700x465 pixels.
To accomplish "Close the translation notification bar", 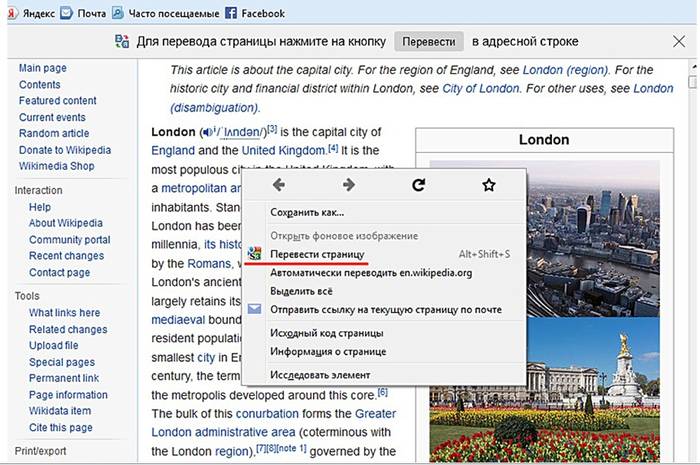I will (x=679, y=42).
